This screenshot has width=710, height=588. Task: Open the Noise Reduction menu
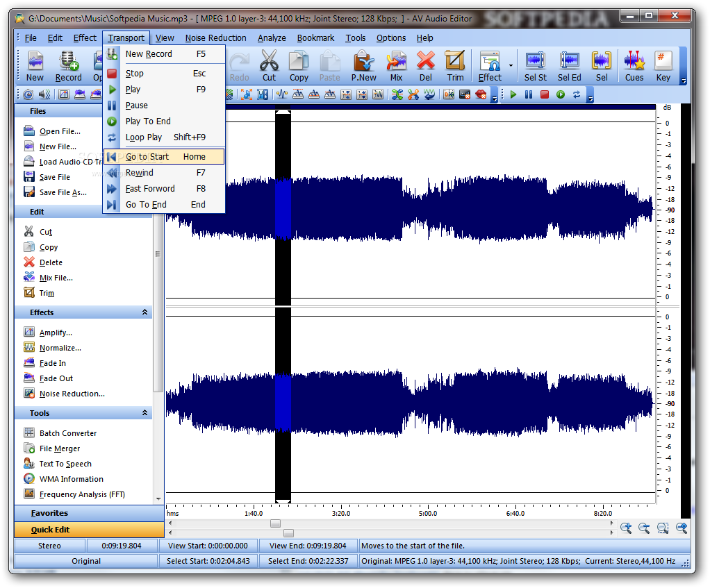pos(215,38)
